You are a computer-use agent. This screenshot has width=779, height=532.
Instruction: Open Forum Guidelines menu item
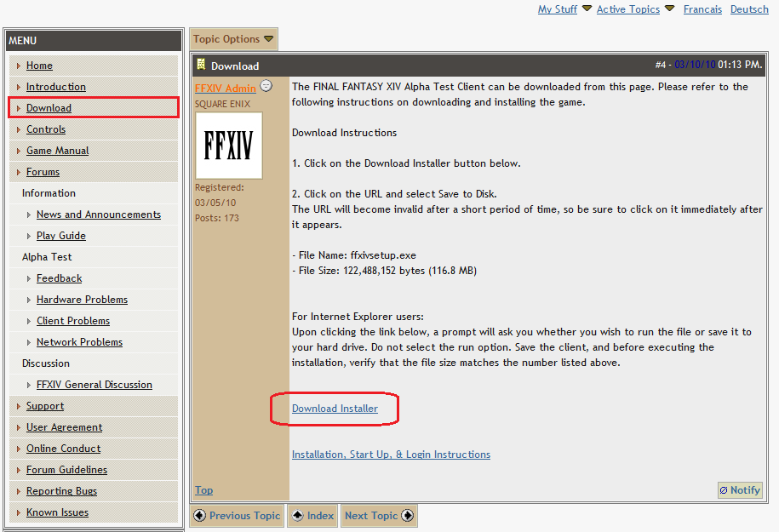(x=66, y=471)
